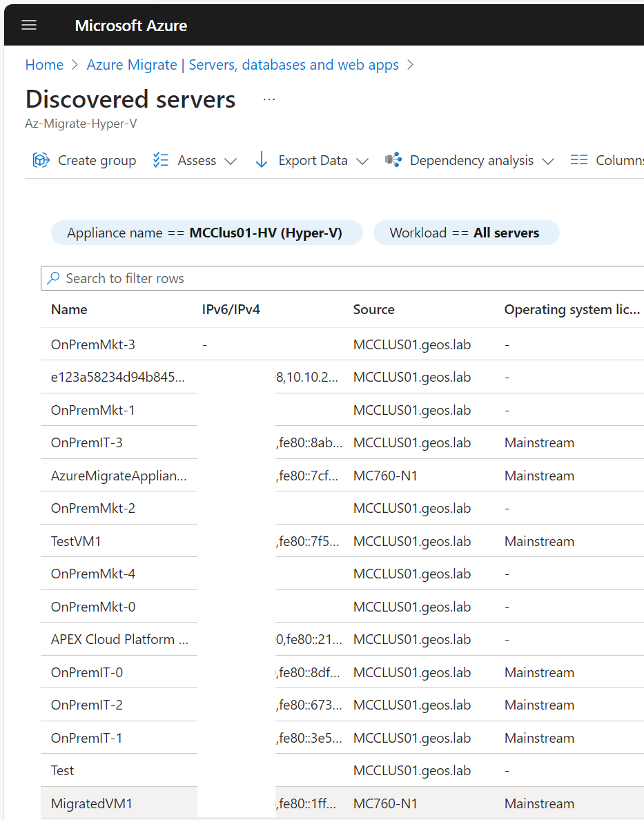Select the MigratedVM1 server row
This screenshot has height=820, width=644.
(92, 803)
